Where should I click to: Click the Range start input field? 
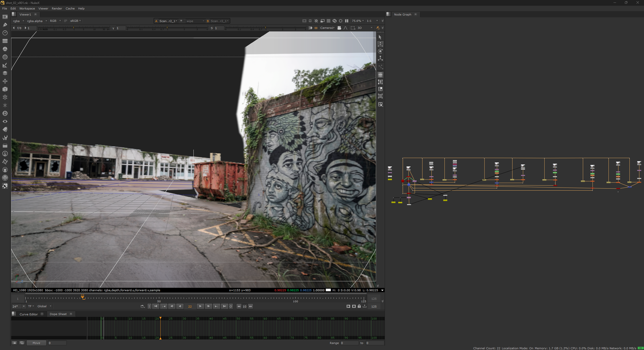pos(349,343)
